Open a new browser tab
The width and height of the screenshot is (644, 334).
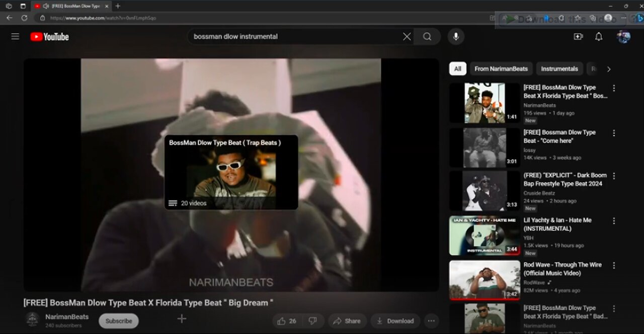tap(118, 6)
